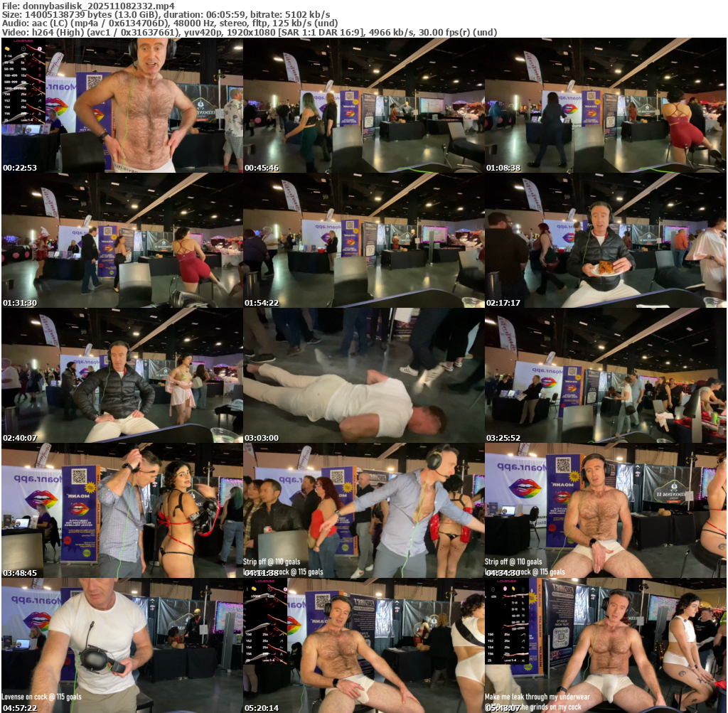The height and width of the screenshot is (713, 728).
Task: Click the frame marked 03:48:45
Action: click(122, 510)
